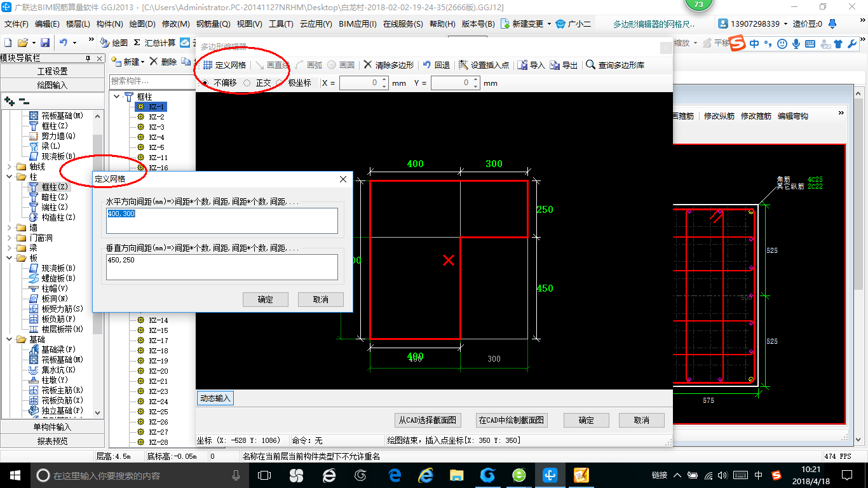Select the 正交 radio button

[247, 83]
